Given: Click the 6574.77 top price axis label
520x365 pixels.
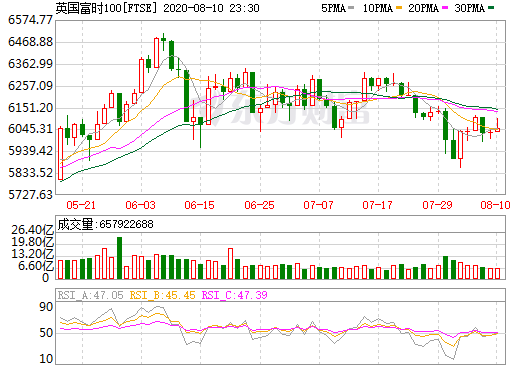Looking at the screenshot, I should 30,20.
